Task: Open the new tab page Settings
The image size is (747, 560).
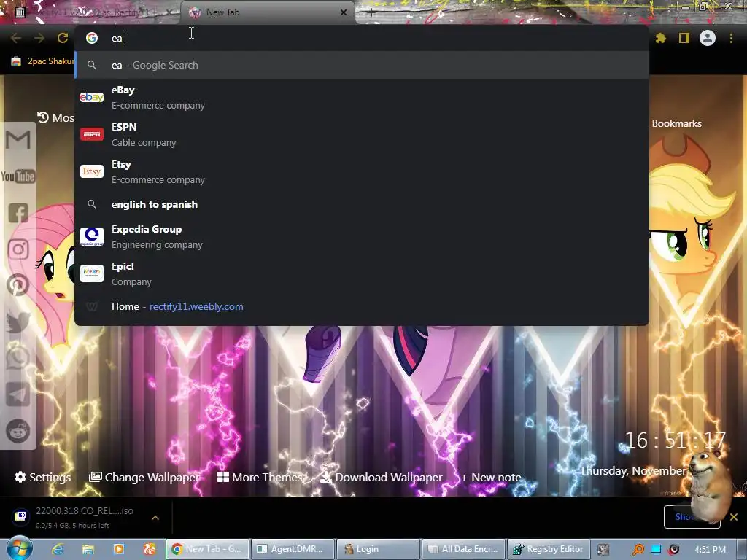Action: 43,477
